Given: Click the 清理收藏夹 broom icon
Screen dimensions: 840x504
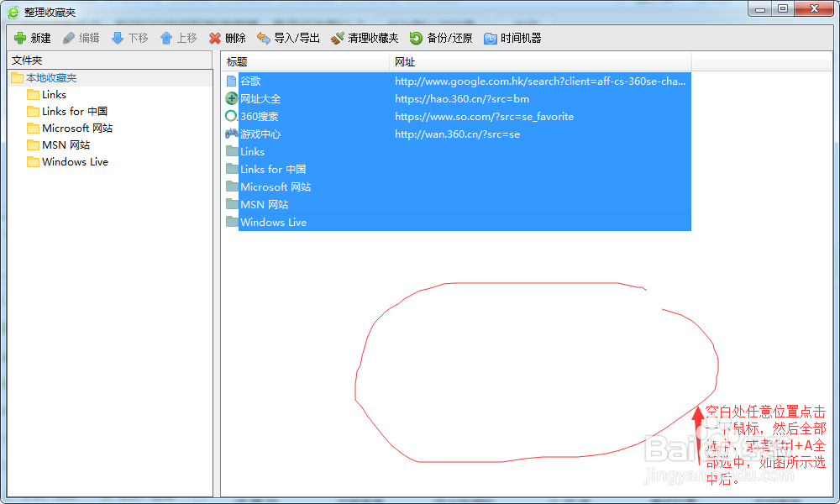Looking at the screenshot, I should (x=337, y=38).
